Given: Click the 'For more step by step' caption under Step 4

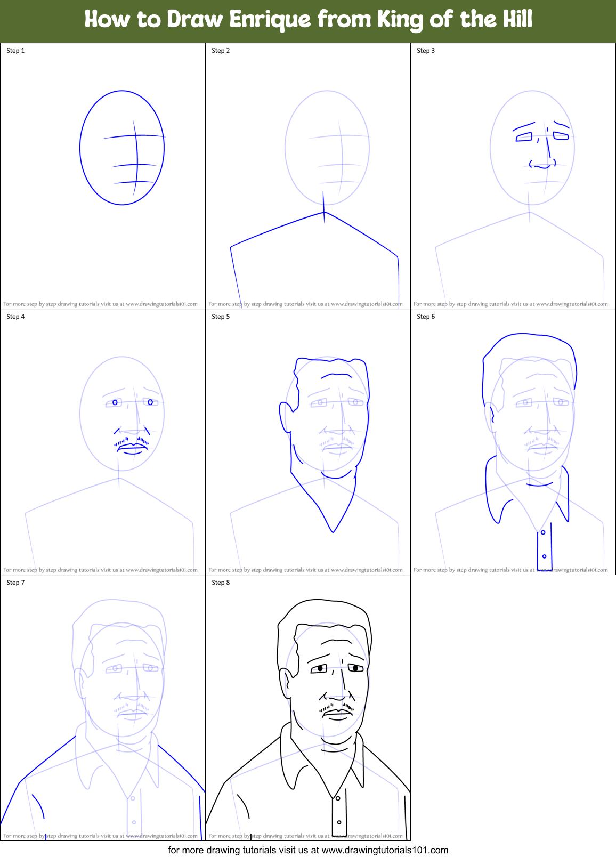Looking at the screenshot, I should coord(100,570).
